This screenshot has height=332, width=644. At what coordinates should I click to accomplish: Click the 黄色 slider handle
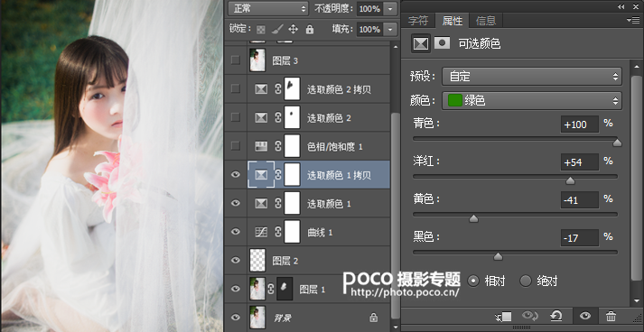[473, 218]
